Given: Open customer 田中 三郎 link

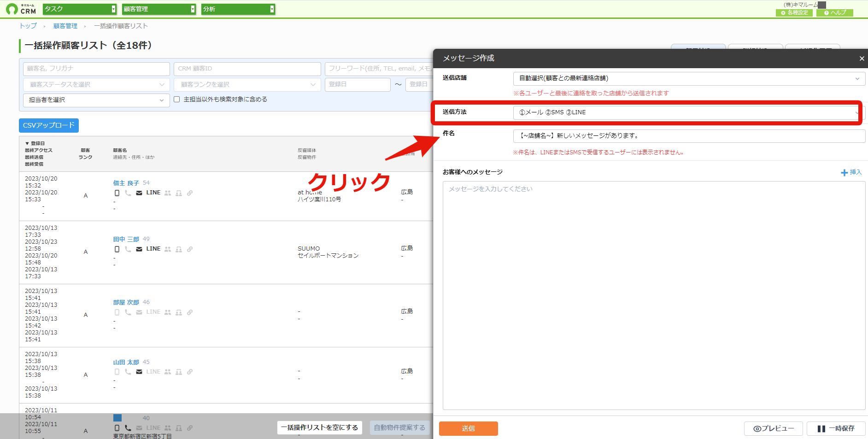Looking at the screenshot, I should [x=126, y=239].
